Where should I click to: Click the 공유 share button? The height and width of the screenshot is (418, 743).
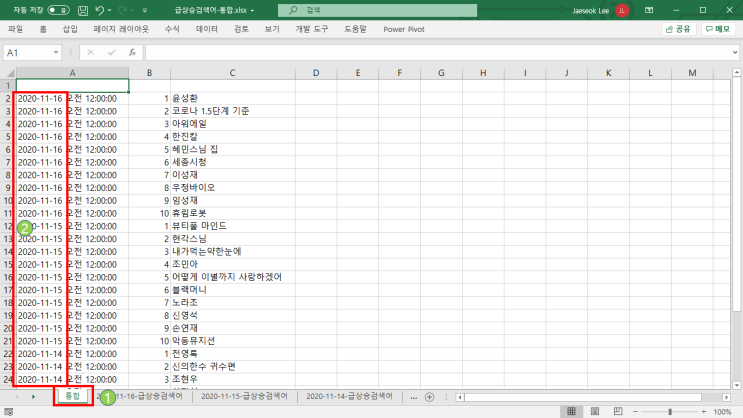click(678, 30)
